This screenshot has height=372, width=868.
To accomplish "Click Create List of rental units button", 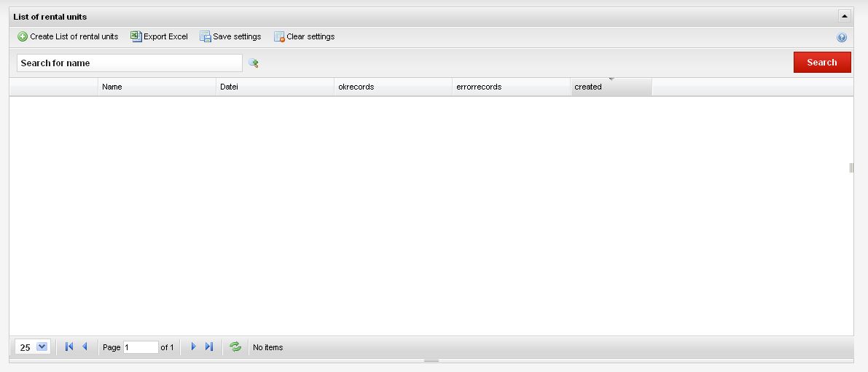I will point(68,37).
